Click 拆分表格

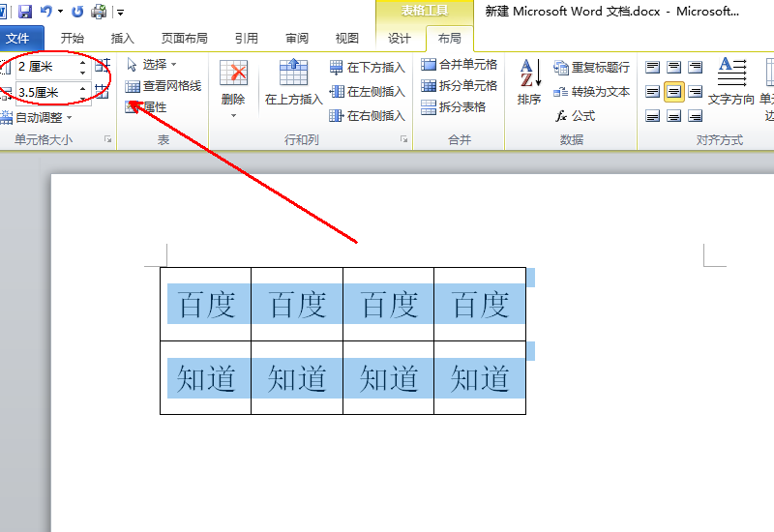tap(453, 106)
